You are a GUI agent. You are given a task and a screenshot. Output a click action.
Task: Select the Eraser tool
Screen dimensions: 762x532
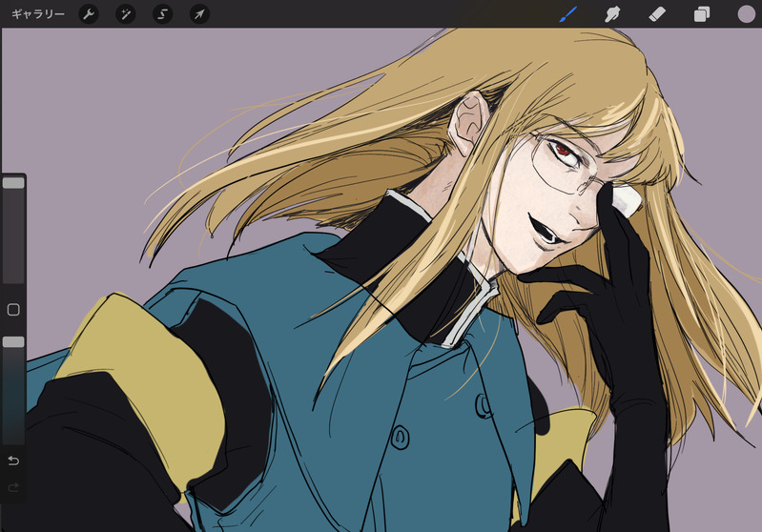click(x=656, y=14)
